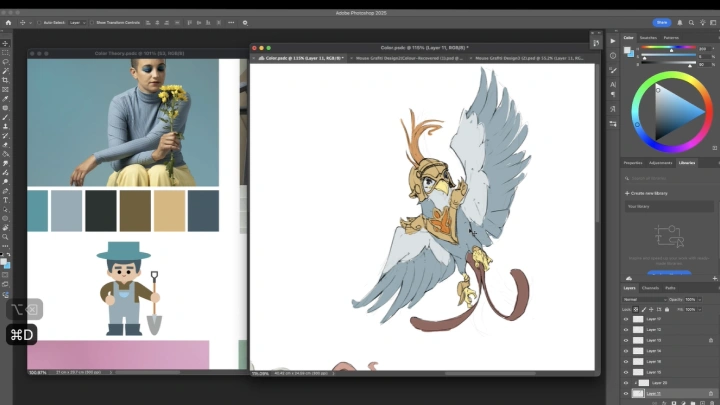Open the layer Opacity dropdown arrow
The height and width of the screenshot is (405, 720).
coord(699,299)
